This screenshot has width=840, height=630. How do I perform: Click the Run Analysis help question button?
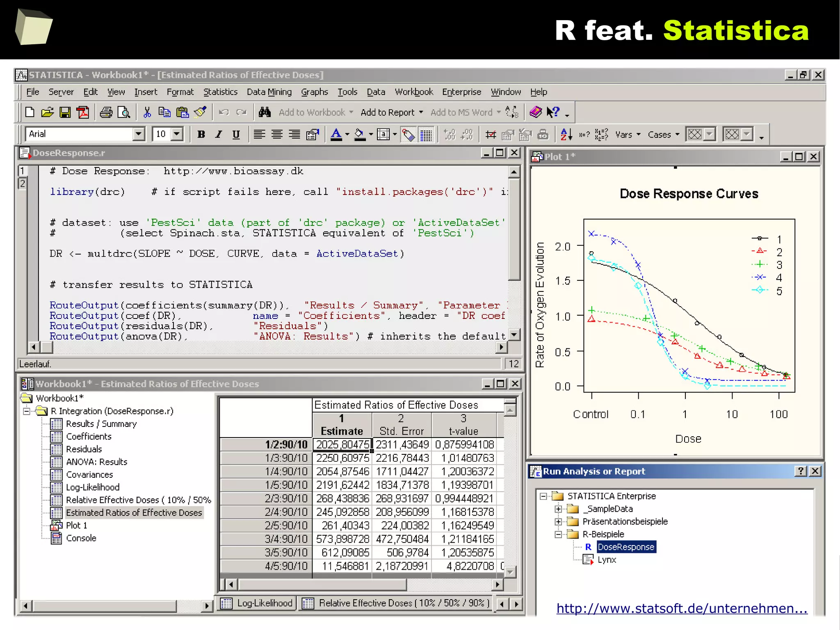point(800,471)
